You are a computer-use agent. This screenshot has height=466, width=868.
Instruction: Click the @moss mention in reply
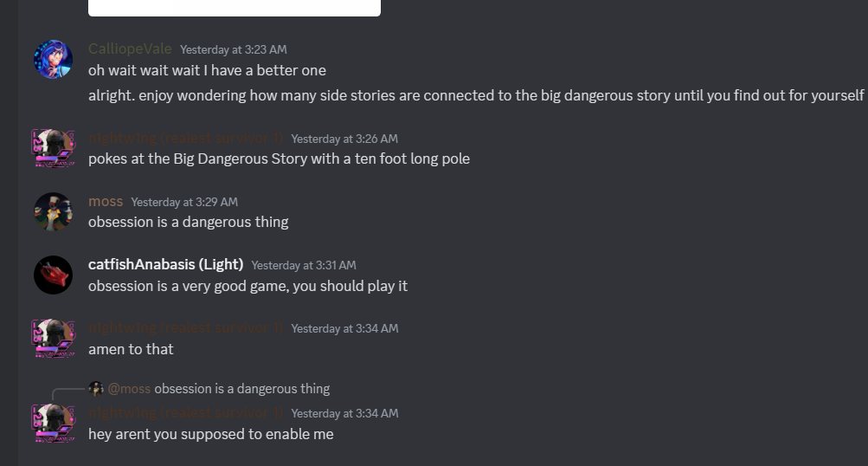point(129,389)
